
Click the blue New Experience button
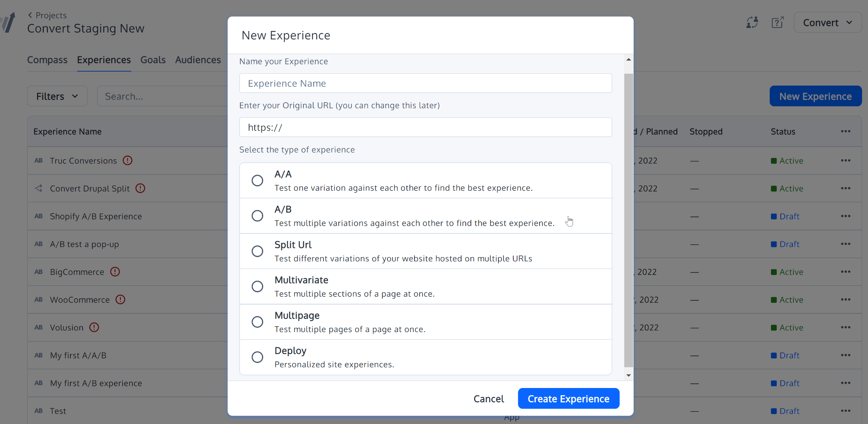tap(815, 96)
